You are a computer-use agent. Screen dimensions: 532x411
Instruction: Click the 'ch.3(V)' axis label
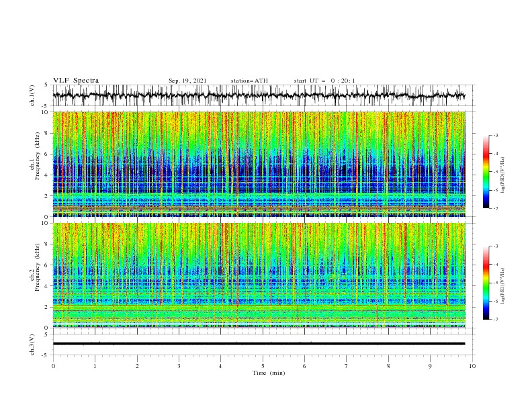(x=32, y=345)
